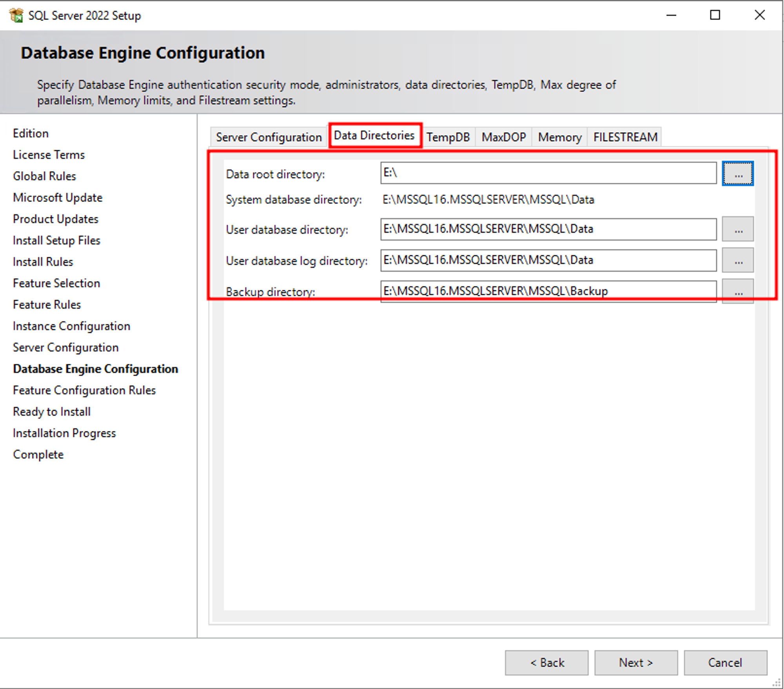784x689 pixels.
Task: Focus the User database log directory field
Action: coord(548,260)
